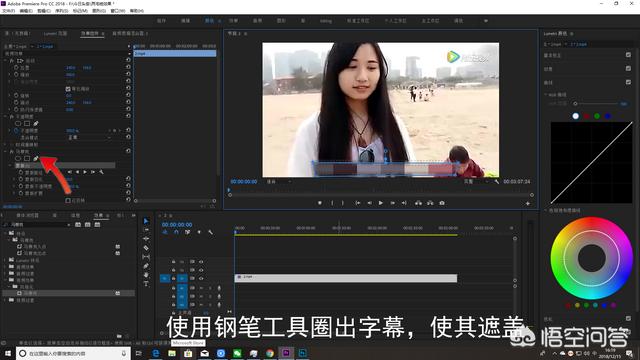
Task: Open the Blend Mode dropdown
Action: point(90,138)
